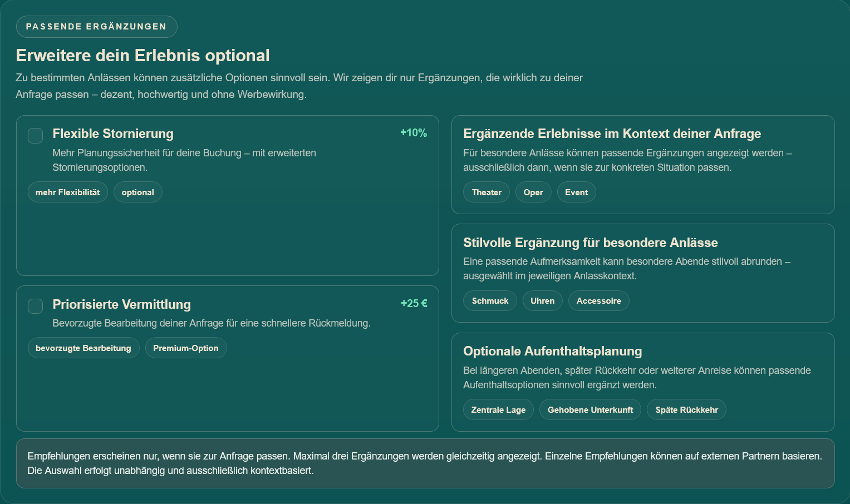Click the Passende Ergänzungen badge

pyautogui.click(x=96, y=27)
